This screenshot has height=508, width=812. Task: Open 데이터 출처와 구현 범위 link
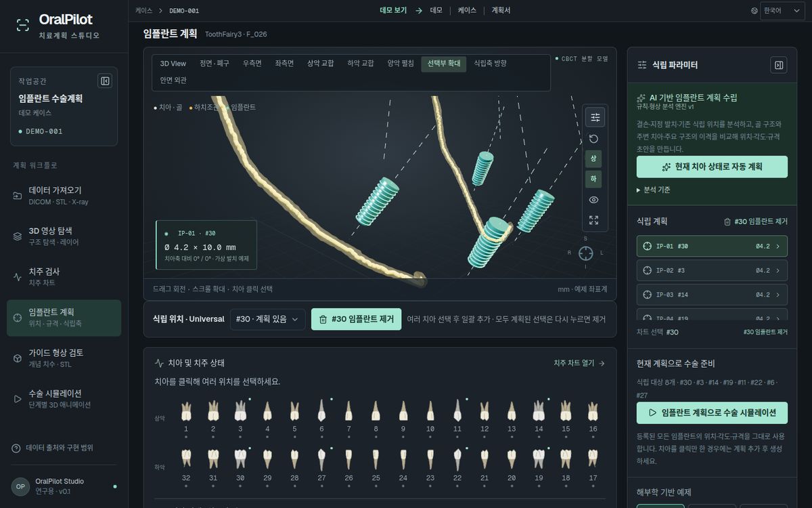[x=53, y=448]
